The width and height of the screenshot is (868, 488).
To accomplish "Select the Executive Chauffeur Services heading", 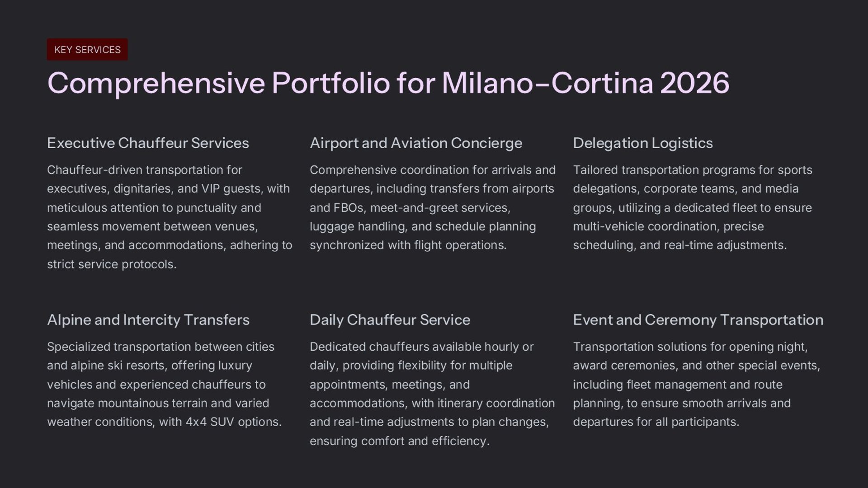I will click(x=148, y=143).
